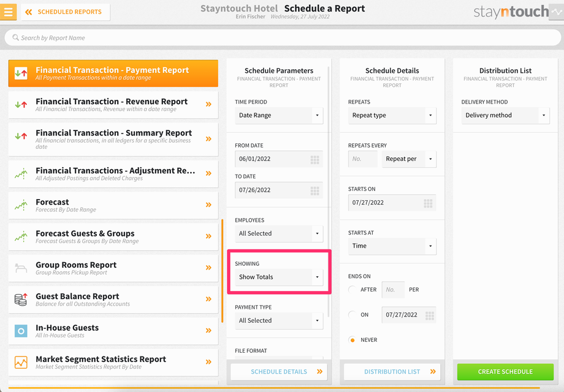The image size is (564, 392).
Task: Click the Distribution List button
Action: (392, 372)
